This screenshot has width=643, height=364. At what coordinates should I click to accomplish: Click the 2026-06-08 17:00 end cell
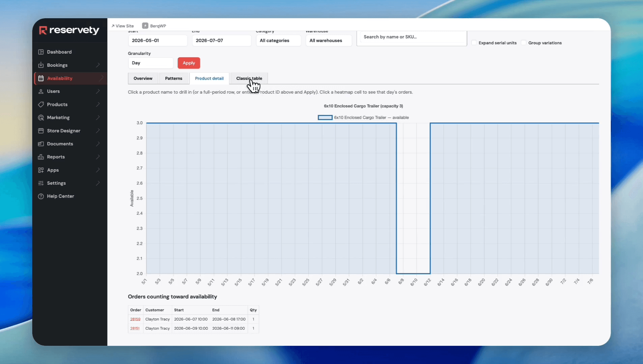229,319
